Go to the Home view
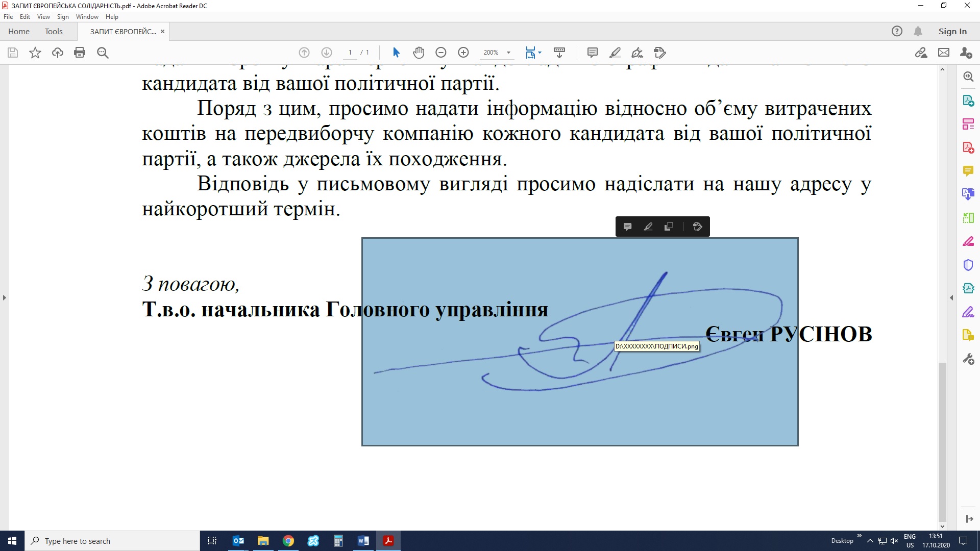Image resolution: width=980 pixels, height=551 pixels. pos(19,31)
